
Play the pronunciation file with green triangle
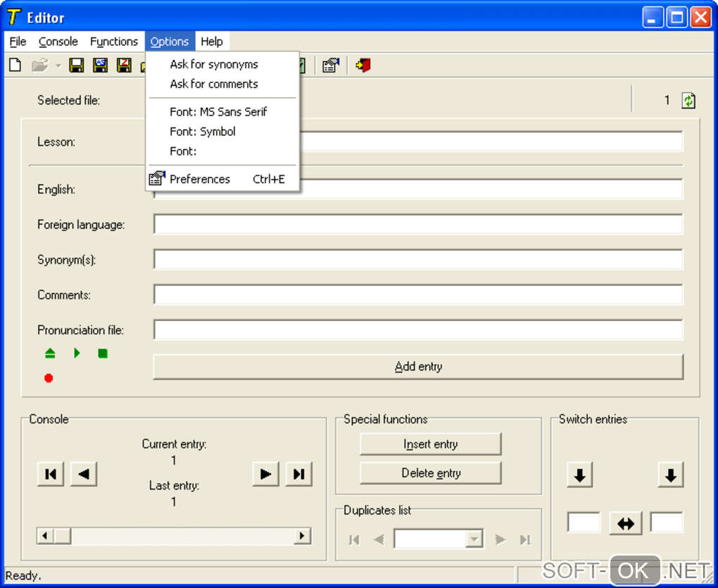click(77, 354)
